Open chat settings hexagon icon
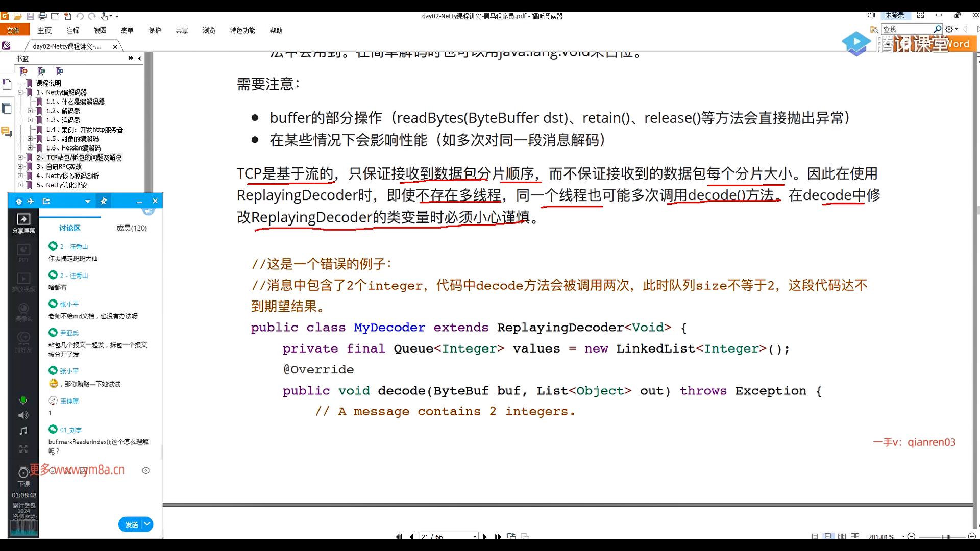The height and width of the screenshot is (551, 980). (x=146, y=470)
